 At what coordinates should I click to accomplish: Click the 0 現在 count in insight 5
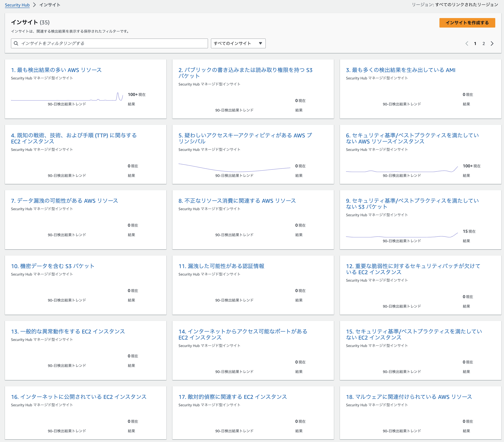(300, 166)
